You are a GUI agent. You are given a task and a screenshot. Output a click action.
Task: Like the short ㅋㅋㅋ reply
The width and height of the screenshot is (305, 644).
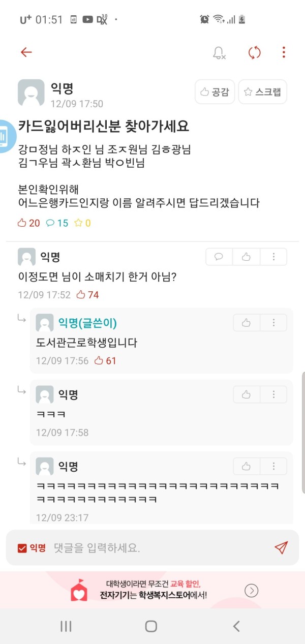[247, 394]
